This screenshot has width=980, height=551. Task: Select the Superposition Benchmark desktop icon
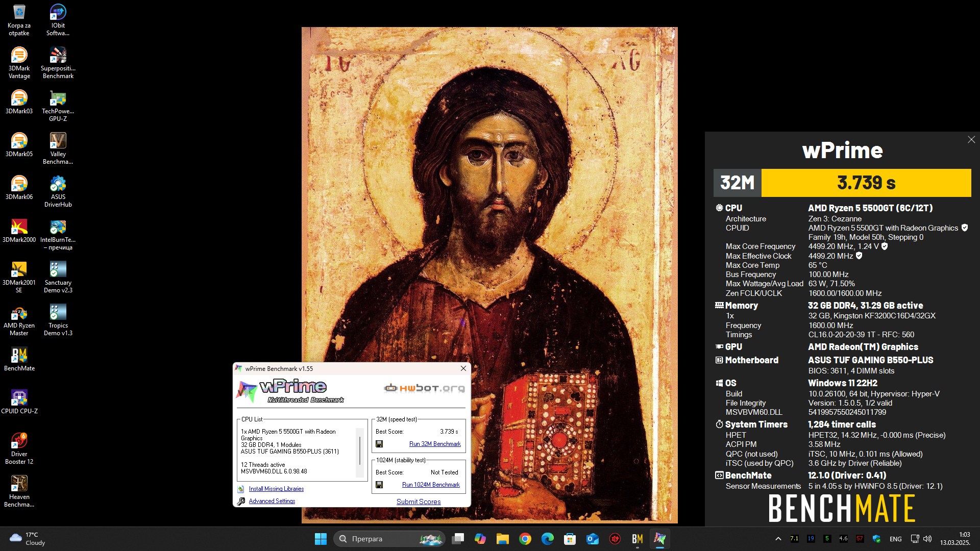click(58, 63)
